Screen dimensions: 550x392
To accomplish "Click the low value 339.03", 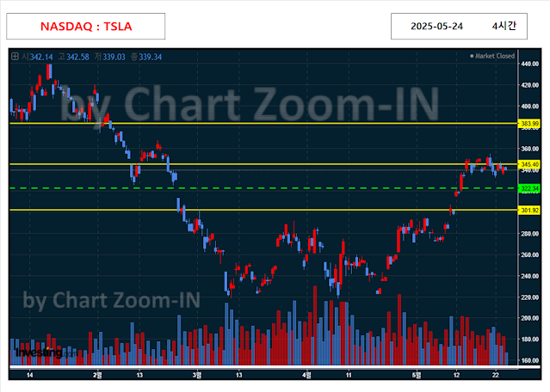I will coord(114,57).
